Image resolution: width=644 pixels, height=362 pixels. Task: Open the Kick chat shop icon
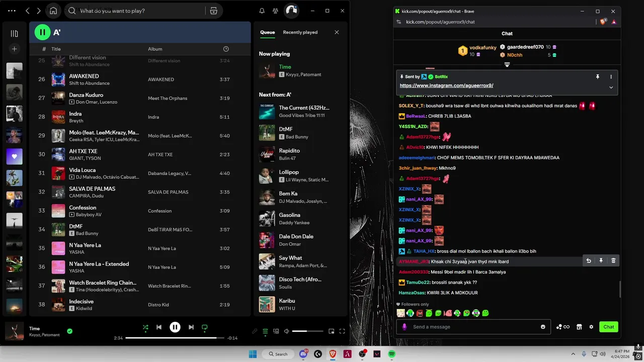[579, 327]
